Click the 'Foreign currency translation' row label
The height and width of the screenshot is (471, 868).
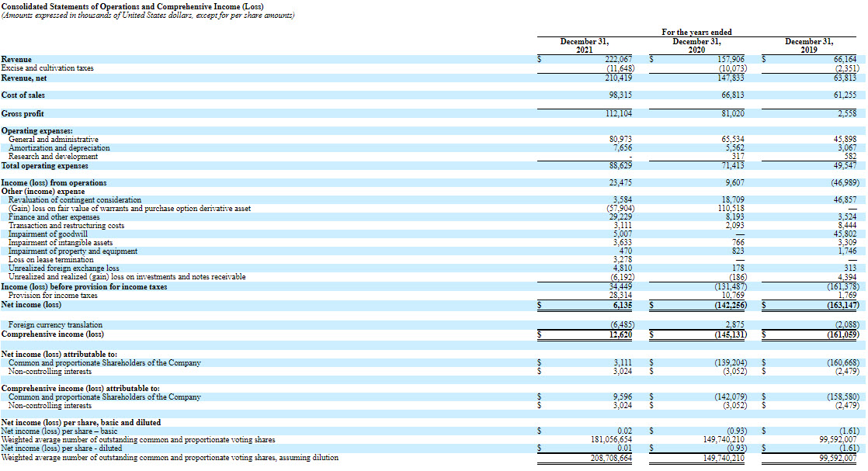55,325
